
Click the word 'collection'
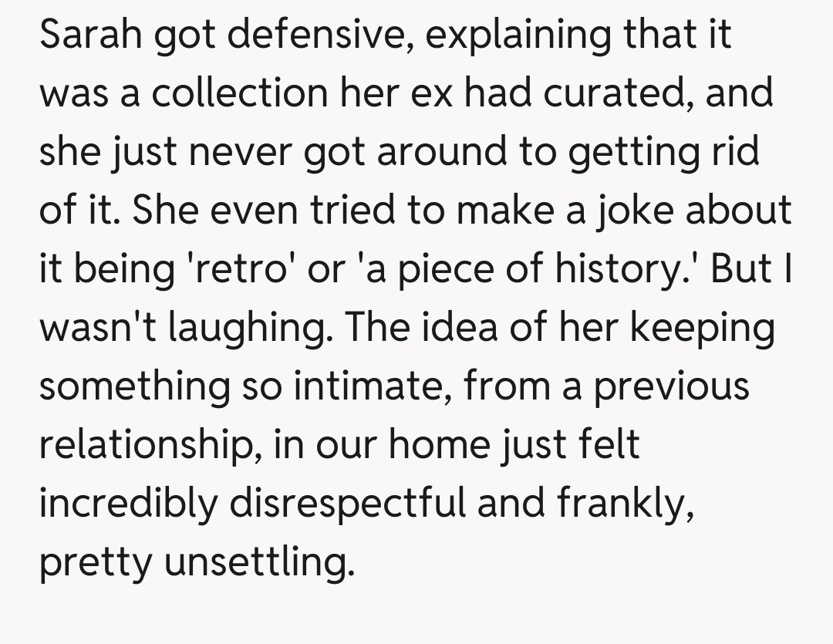pos(238,93)
